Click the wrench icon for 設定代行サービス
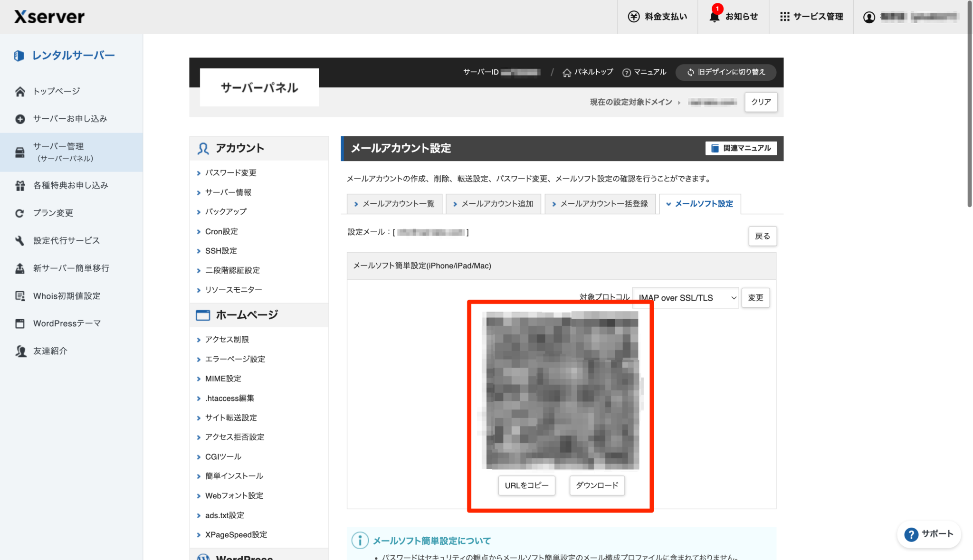973x560 pixels. [x=20, y=241]
